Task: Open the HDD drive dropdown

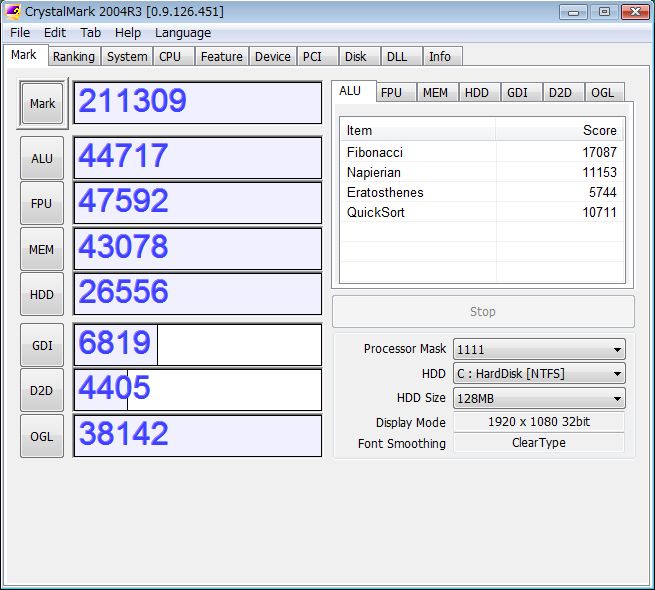Action: pos(539,373)
